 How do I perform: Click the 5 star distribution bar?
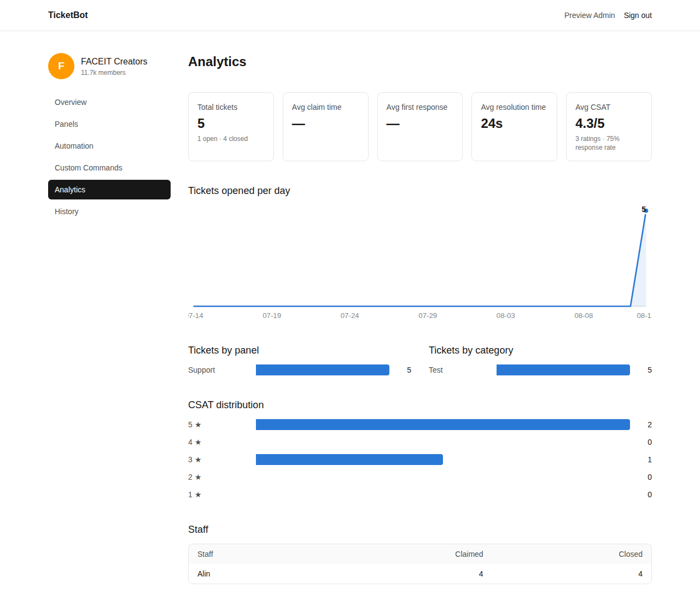443,425
